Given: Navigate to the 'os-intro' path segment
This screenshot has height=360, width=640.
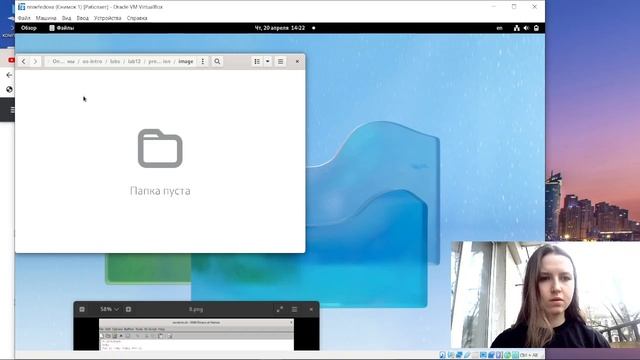Looking at the screenshot, I should coord(92,62).
